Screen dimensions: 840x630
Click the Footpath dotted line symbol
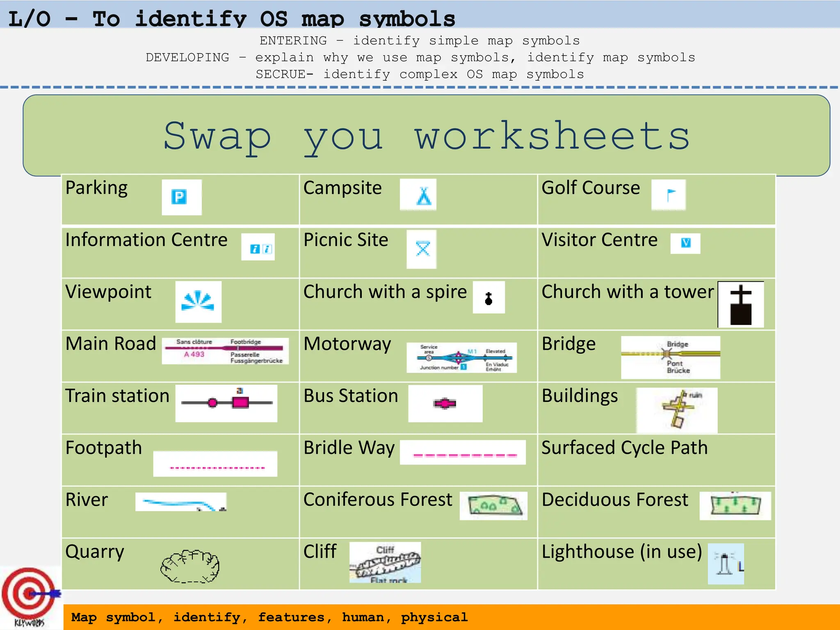[x=215, y=464]
